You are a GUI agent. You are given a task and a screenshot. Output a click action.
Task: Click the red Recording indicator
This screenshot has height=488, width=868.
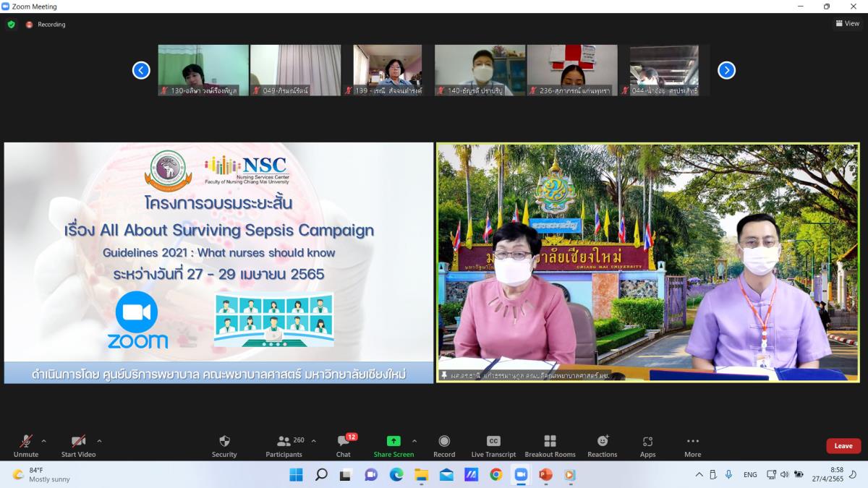point(46,25)
